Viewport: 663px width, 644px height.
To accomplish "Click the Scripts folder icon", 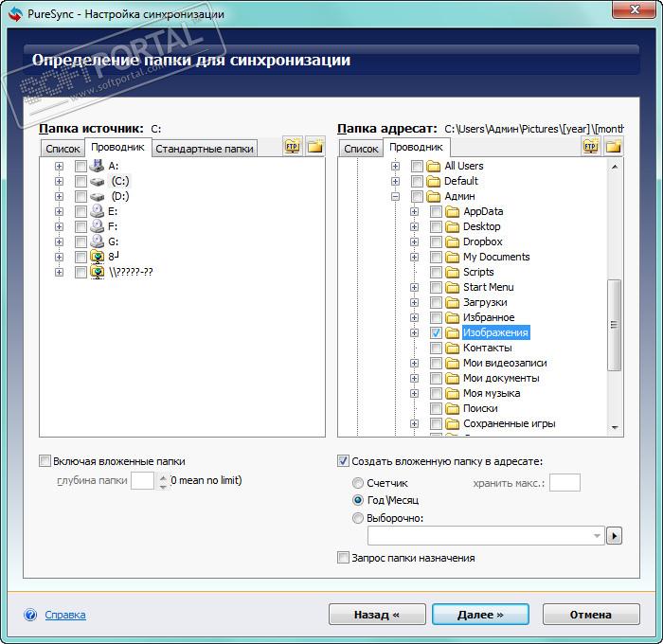I will coord(453,273).
